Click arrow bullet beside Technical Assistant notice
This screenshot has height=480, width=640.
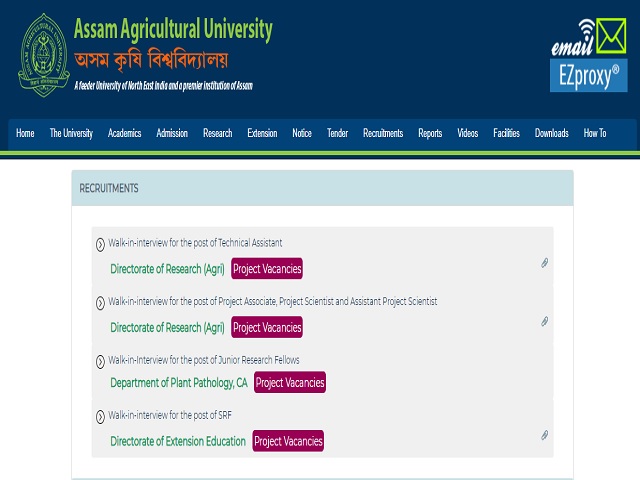tap(100, 244)
